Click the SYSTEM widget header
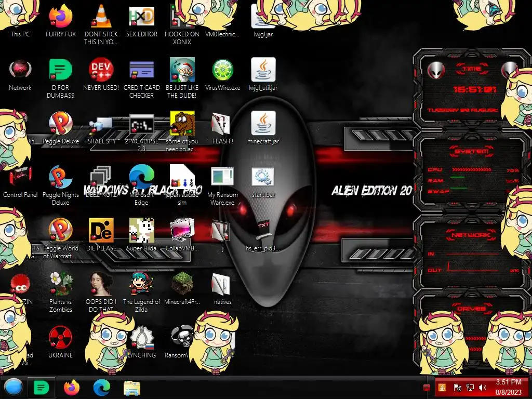Screen dimensions: 532x399 pyautogui.click(x=472, y=151)
